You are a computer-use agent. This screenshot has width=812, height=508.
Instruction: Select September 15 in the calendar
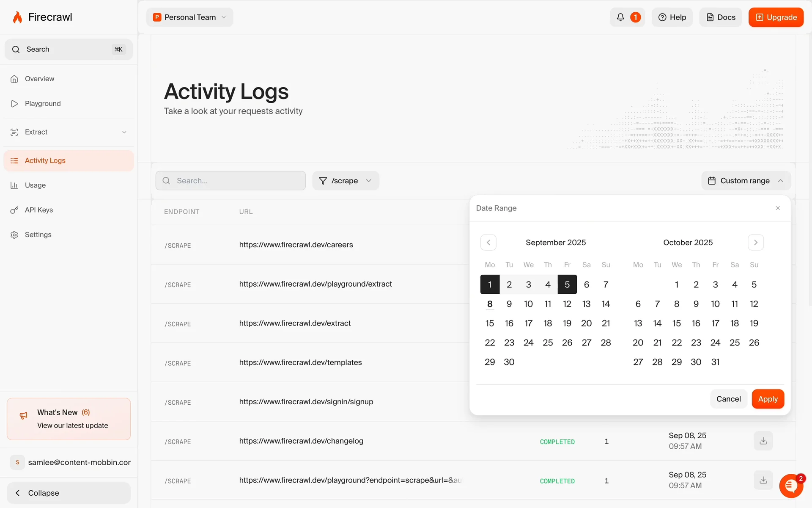tap(490, 323)
